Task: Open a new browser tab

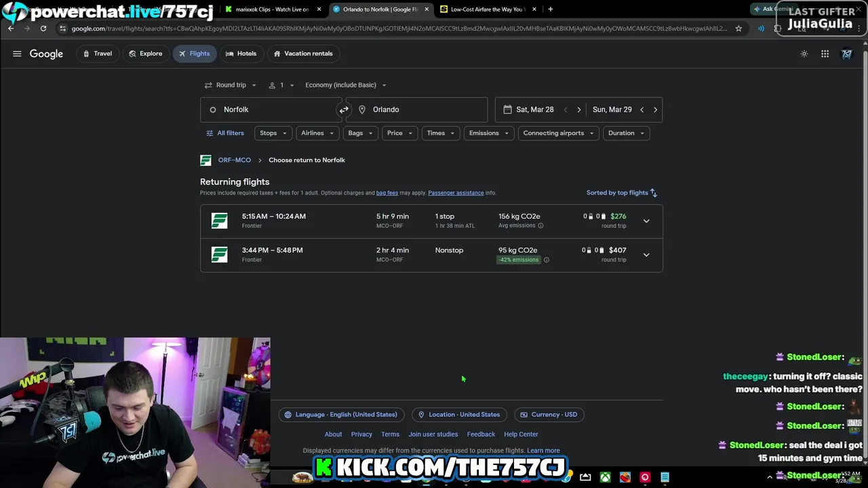Action: pos(550,9)
